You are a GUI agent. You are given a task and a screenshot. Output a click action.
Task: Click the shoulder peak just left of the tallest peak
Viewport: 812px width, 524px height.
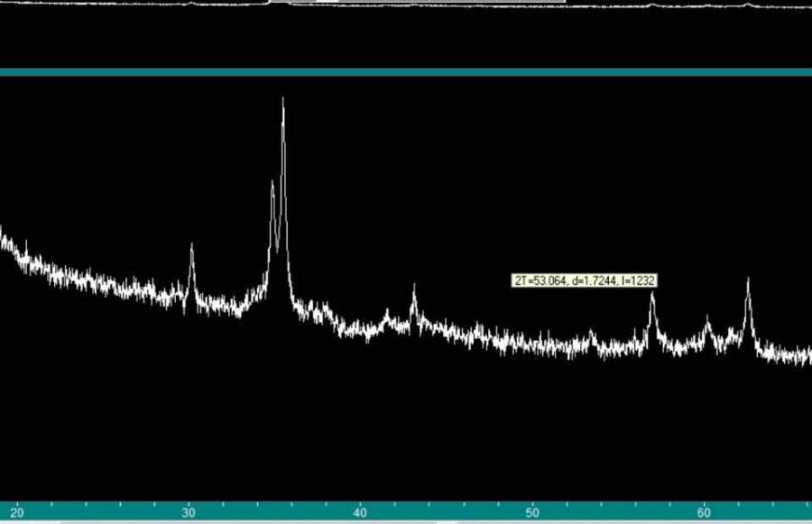coord(272,184)
